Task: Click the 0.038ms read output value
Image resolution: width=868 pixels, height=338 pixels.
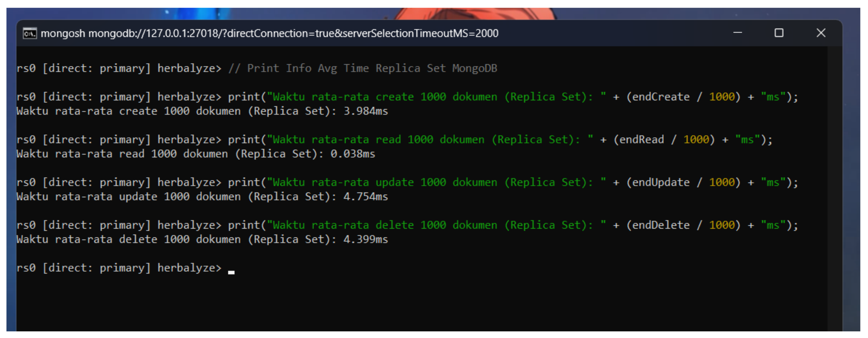Action: (352, 154)
